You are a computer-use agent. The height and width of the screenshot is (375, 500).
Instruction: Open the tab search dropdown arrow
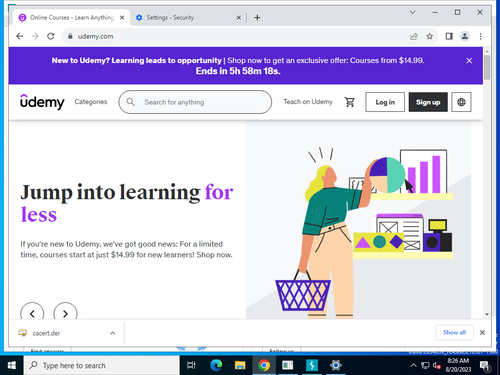coord(412,12)
